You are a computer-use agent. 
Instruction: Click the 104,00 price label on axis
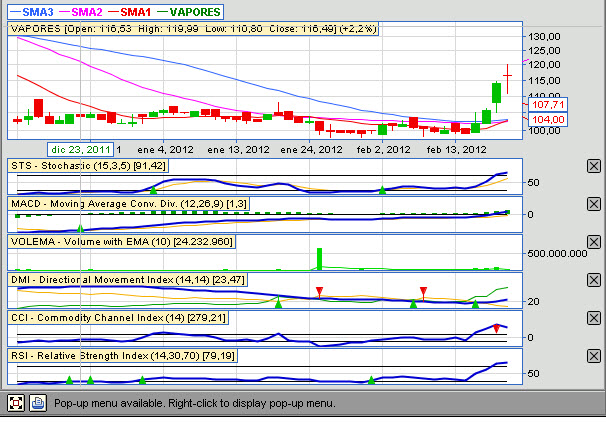pyautogui.click(x=549, y=119)
